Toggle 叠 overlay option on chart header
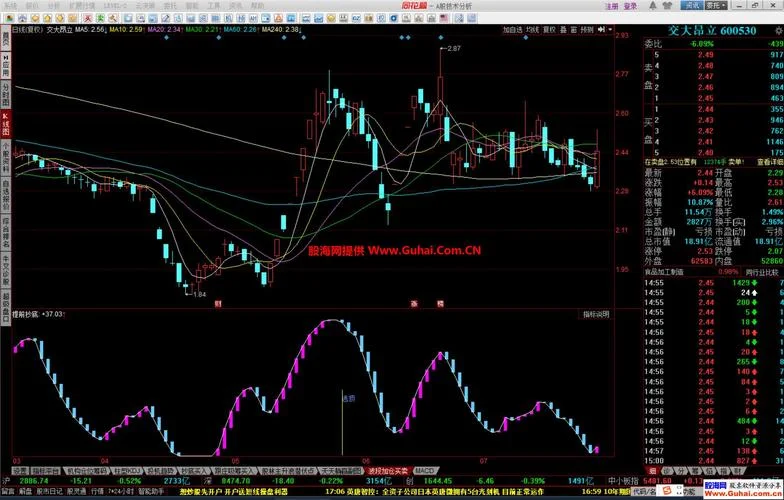This screenshot has height=500, width=784. (564, 30)
